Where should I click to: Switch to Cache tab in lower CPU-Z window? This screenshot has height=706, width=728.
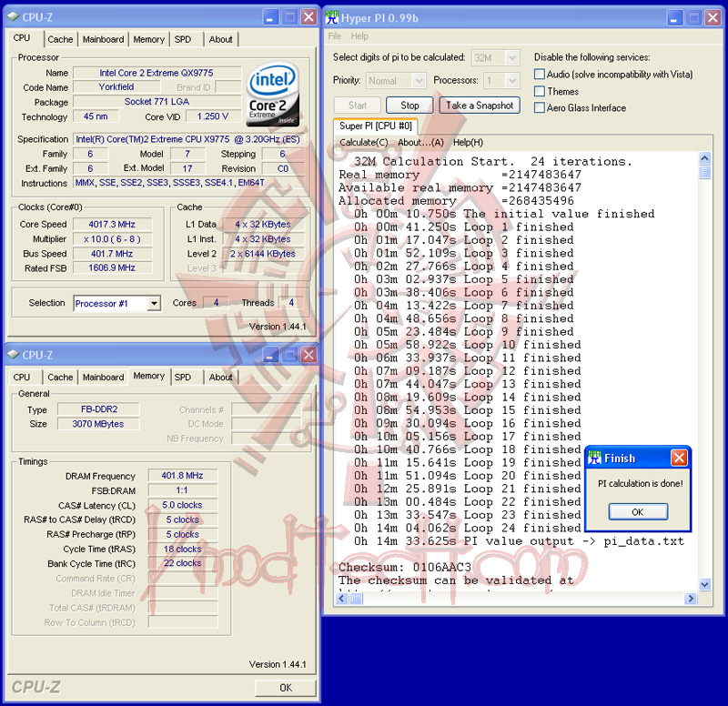(x=60, y=377)
